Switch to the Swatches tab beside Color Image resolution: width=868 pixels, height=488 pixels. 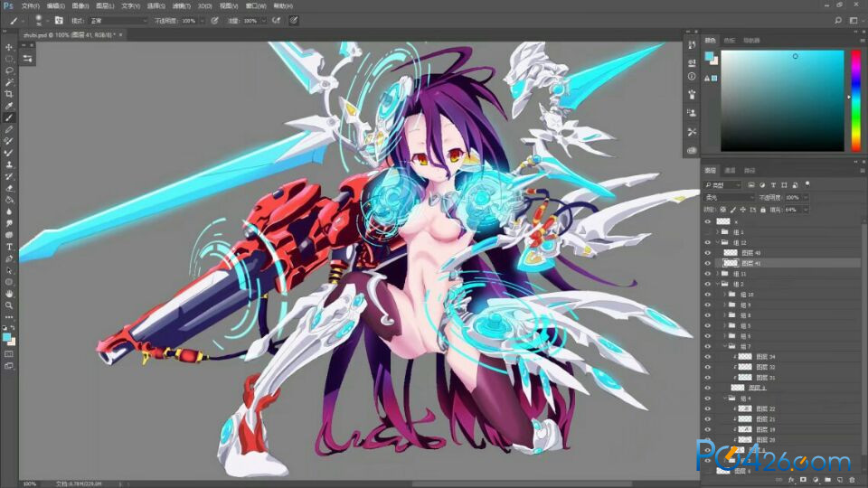pos(729,41)
